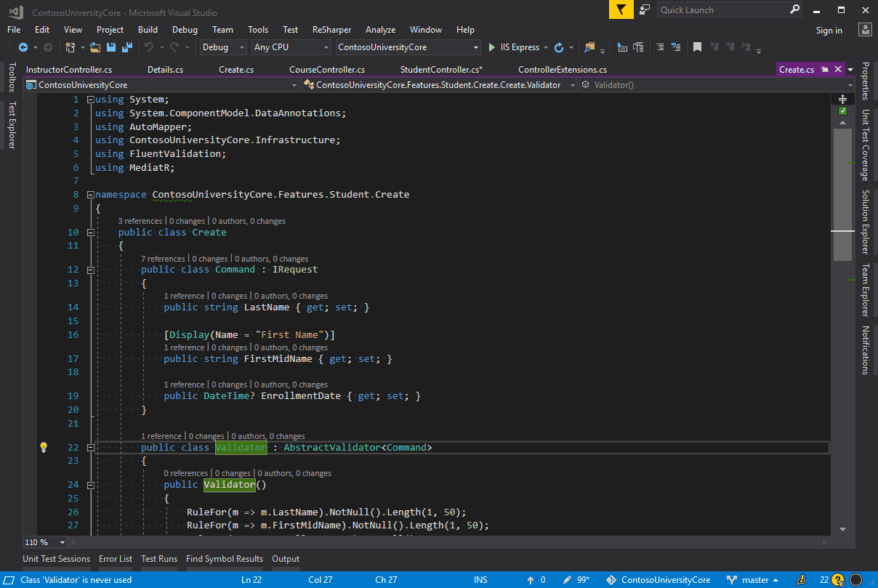This screenshot has width=878, height=588.
Task: Open the 110 % zoom level dropdown
Action: 44,542
